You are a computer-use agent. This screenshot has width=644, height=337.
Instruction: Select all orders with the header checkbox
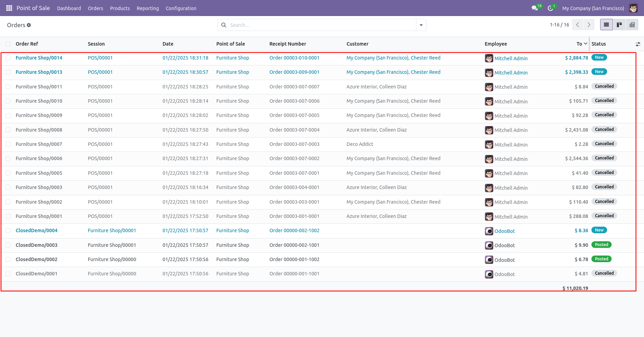[x=8, y=44]
